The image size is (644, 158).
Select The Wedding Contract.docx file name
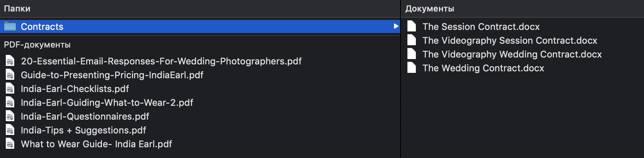click(x=483, y=68)
